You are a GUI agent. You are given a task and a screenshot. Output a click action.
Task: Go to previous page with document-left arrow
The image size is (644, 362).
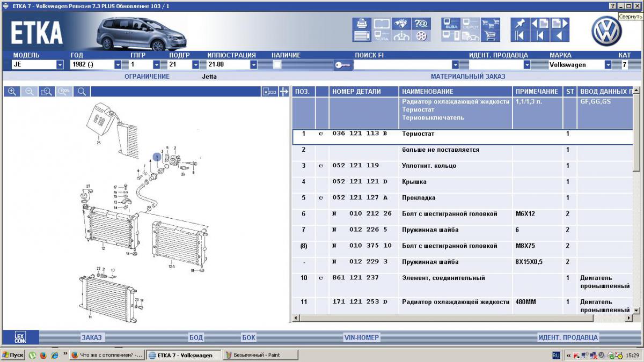click(x=540, y=24)
